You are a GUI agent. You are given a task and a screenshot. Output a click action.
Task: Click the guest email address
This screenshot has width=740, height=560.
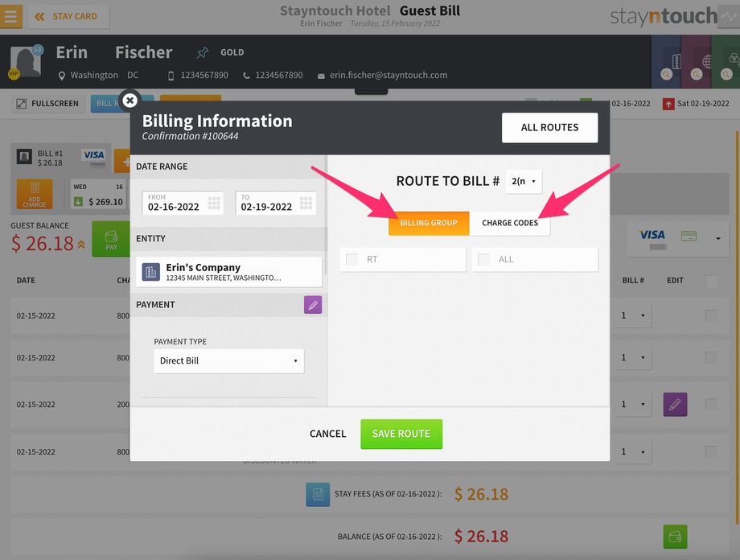pyautogui.click(x=388, y=75)
